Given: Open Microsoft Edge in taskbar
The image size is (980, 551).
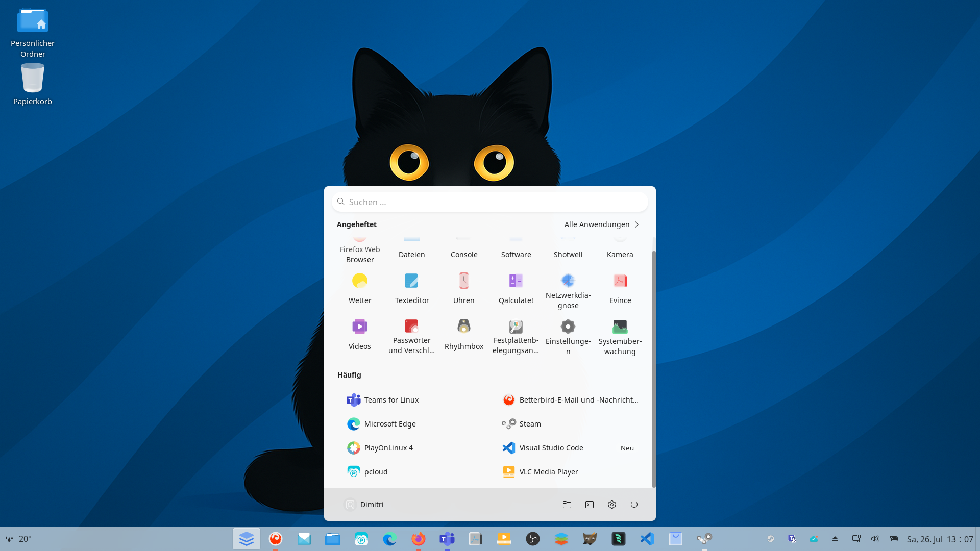Looking at the screenshot, I should pyautogui.click(x=390, y=539).
